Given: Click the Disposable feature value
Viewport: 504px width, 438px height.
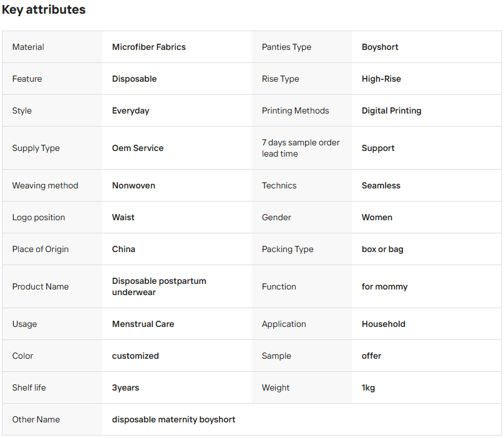Looking at the screenshot, I should (x=134, y=79).
